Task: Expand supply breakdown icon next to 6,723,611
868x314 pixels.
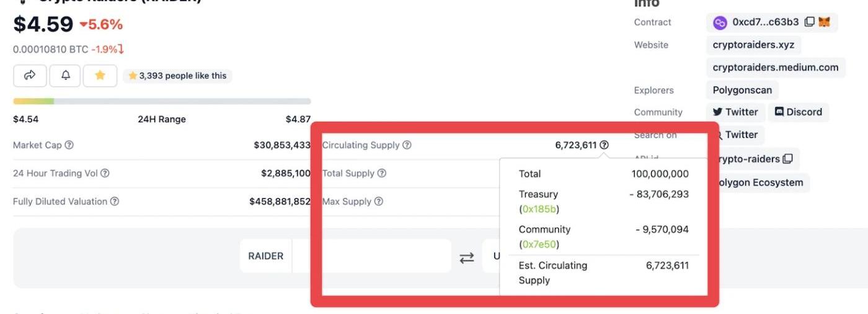Action: [x=604, y=145]
